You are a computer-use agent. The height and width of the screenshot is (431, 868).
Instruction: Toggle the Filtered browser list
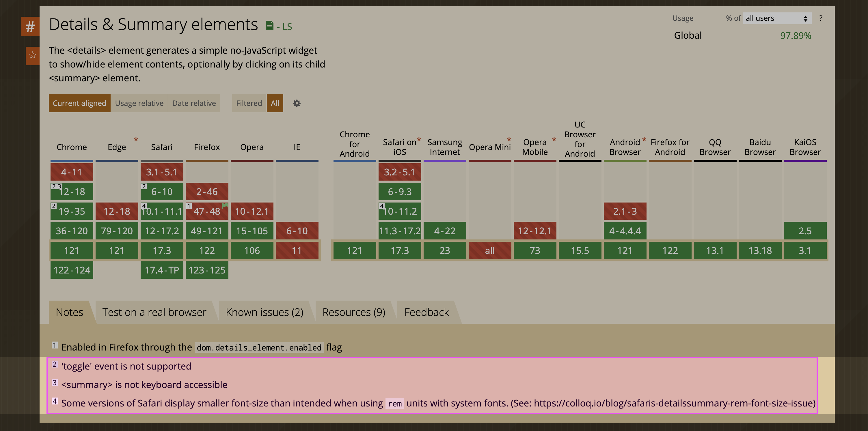(x=249, y=103)
